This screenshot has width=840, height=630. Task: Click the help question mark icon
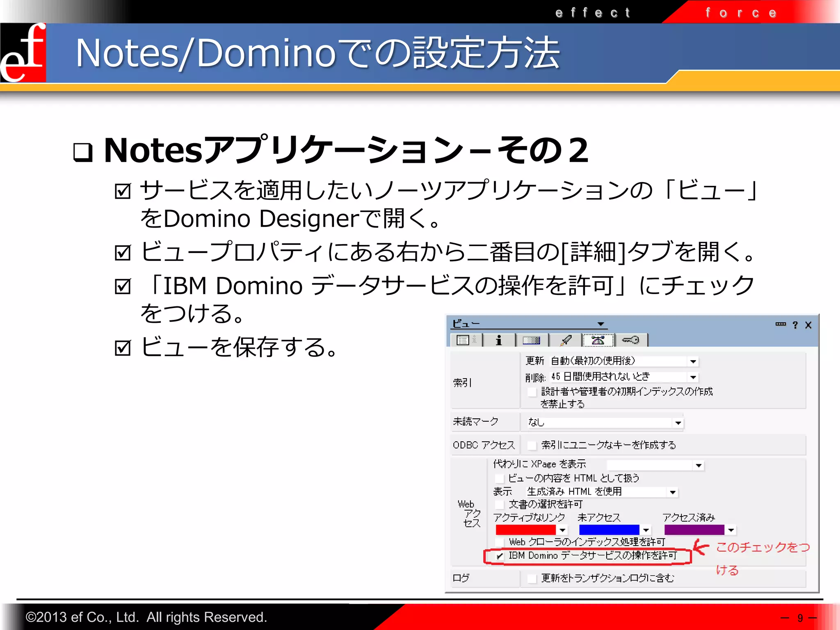coord(795,325)
